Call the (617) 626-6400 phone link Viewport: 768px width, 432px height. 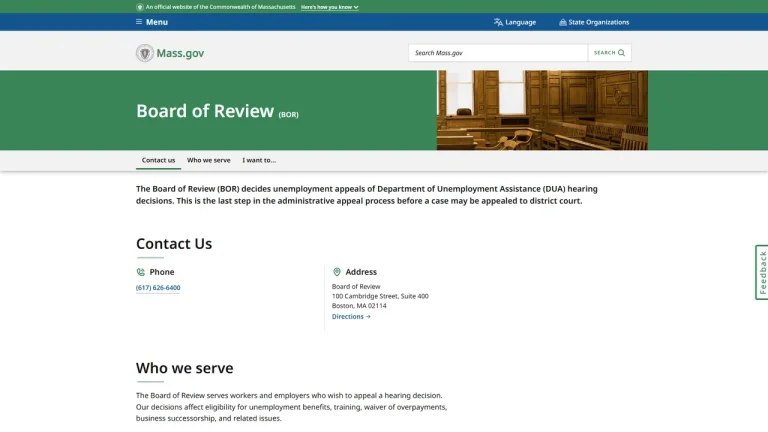tap(158, 288)
